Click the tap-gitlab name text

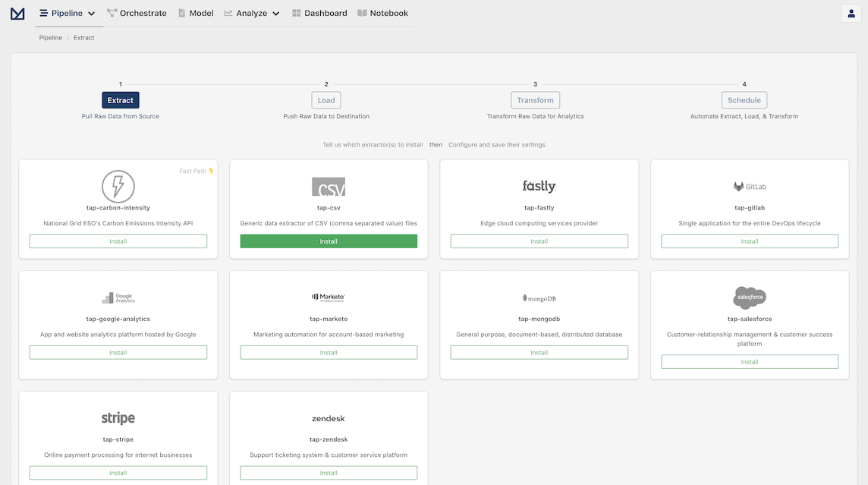point(750,208)
